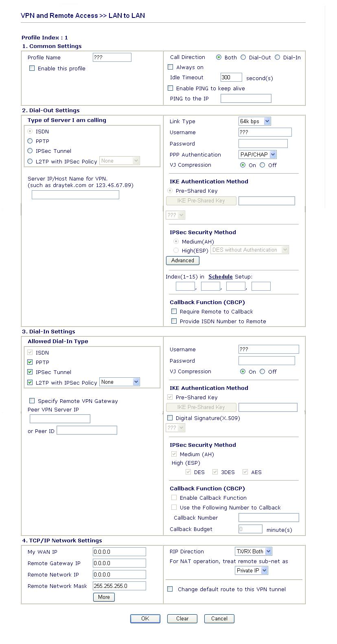Click the OK button
Screen dimensions: 337x644
coord(145,619)
